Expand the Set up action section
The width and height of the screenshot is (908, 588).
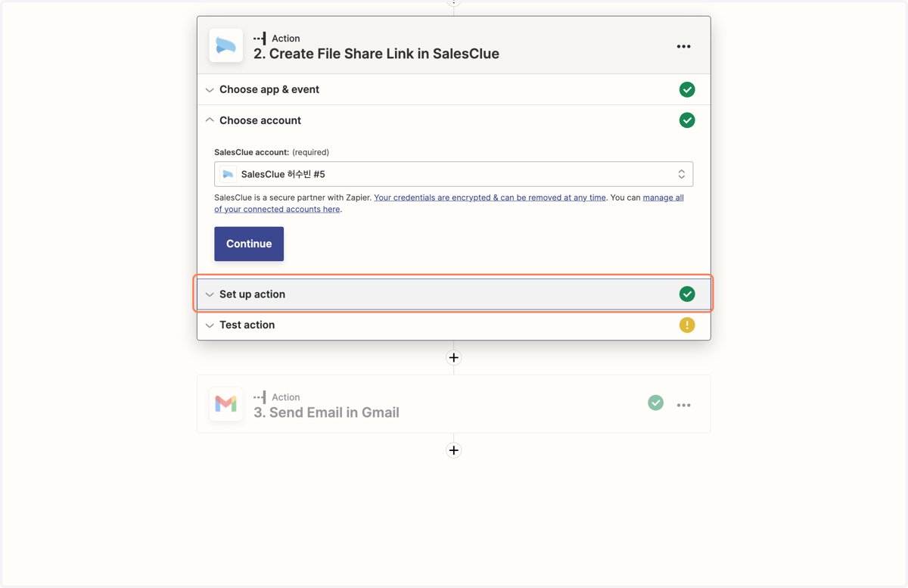(210, 294)
